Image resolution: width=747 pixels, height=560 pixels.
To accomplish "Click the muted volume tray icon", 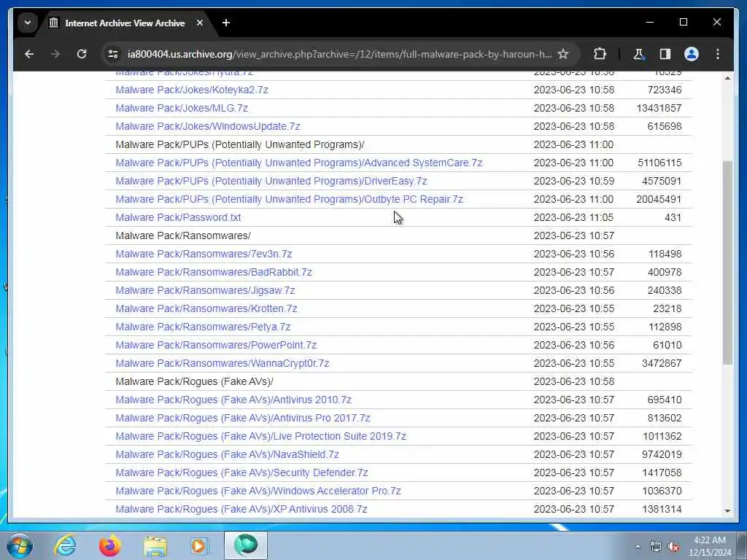I will [673, 547].
